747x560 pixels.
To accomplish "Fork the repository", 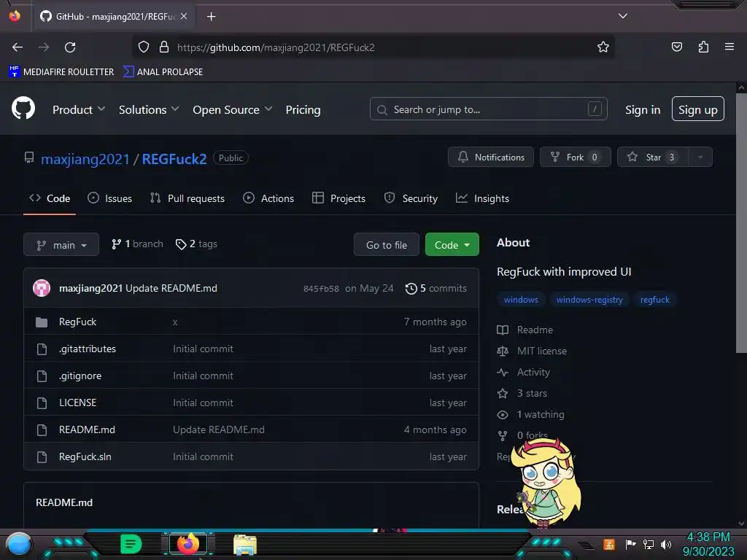I will tap(575, 157).
